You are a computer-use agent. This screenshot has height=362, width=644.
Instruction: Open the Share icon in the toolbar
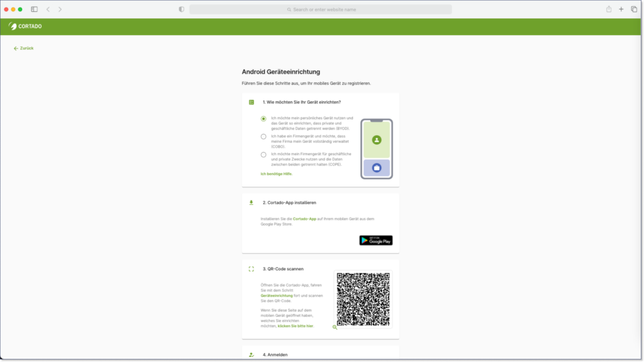click(609, 9)
